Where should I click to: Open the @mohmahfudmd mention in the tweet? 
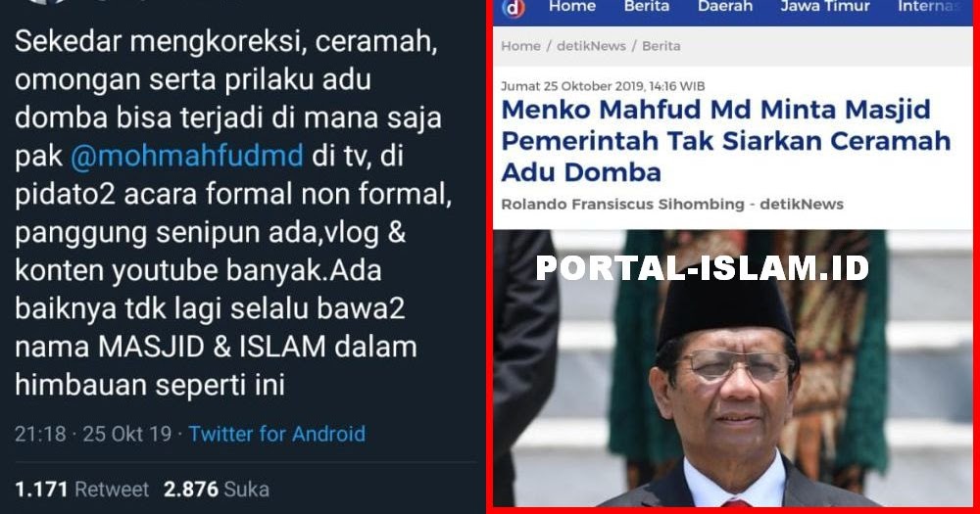point(187,156)
